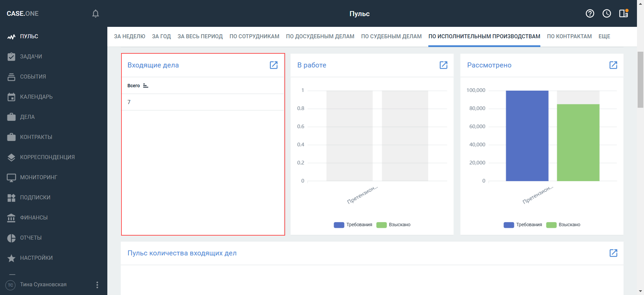This screenshot has height=295, width=644.
Task: Open the notifications bell
Action: pyautogui.click(x=96, y=13)
